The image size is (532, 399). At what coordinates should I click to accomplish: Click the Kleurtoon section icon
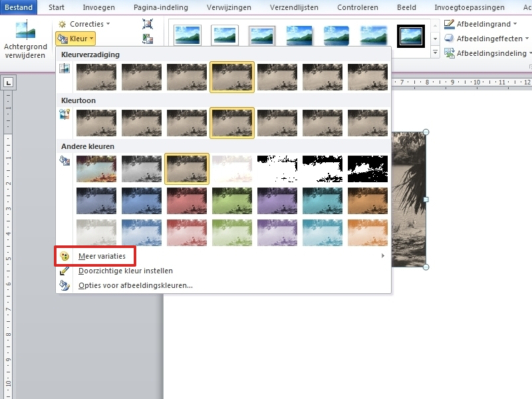[x=65, y=114]
